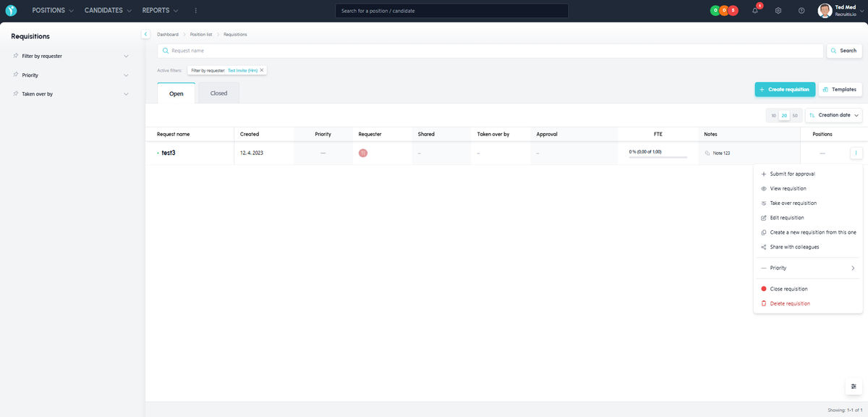Click the 12. 4. 2023 created date
This screenshot has width=868, height=417.
click(252, 153)
